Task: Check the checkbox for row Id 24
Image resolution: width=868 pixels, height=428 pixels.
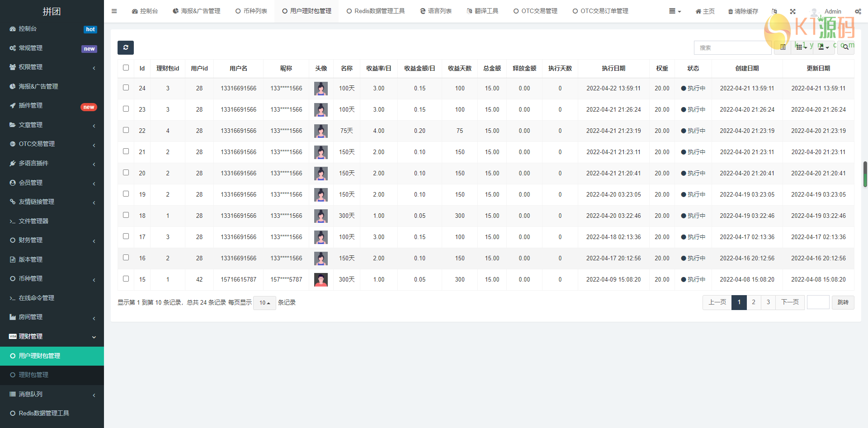Action: pos(126,88)
